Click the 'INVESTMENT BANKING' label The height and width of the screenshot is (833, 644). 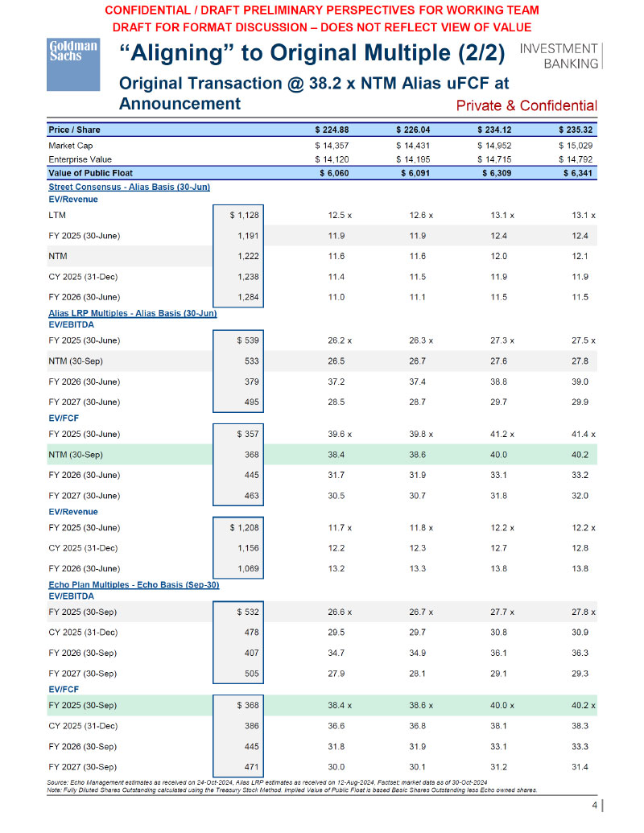tap(559, 56)
